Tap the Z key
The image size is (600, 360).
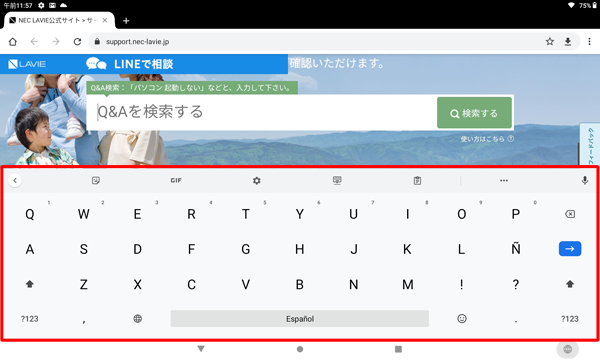83,284
